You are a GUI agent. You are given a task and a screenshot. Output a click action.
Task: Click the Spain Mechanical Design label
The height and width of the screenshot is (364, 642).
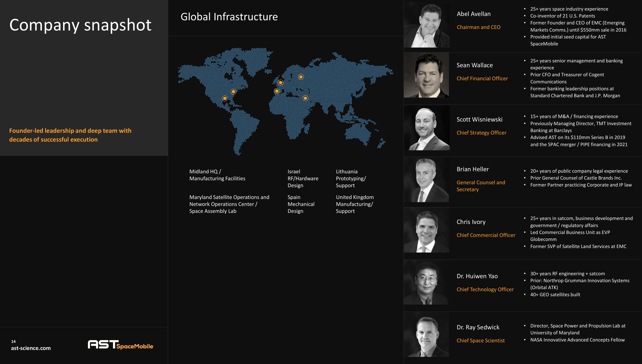coord(301,204)
